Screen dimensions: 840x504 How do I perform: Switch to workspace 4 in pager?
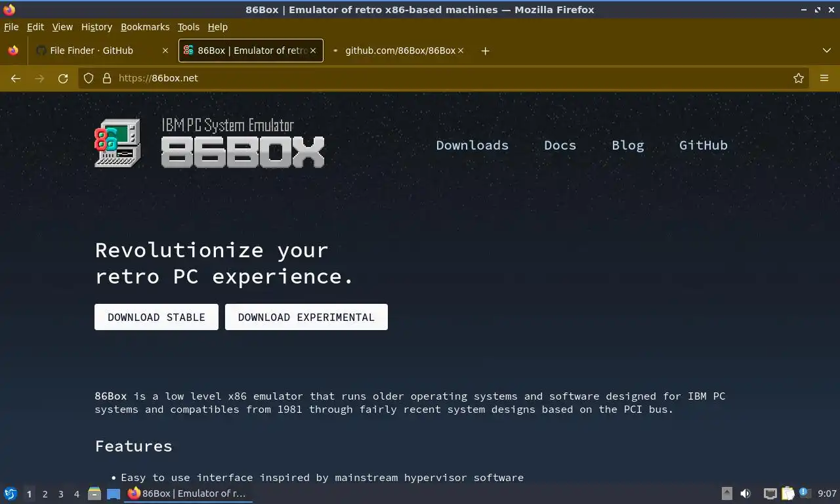click(76, 493)
